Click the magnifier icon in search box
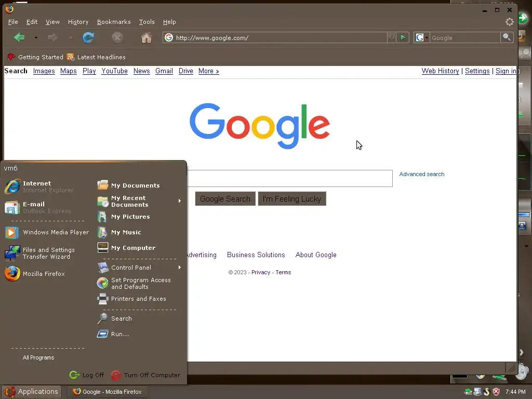 click(507, 37)
